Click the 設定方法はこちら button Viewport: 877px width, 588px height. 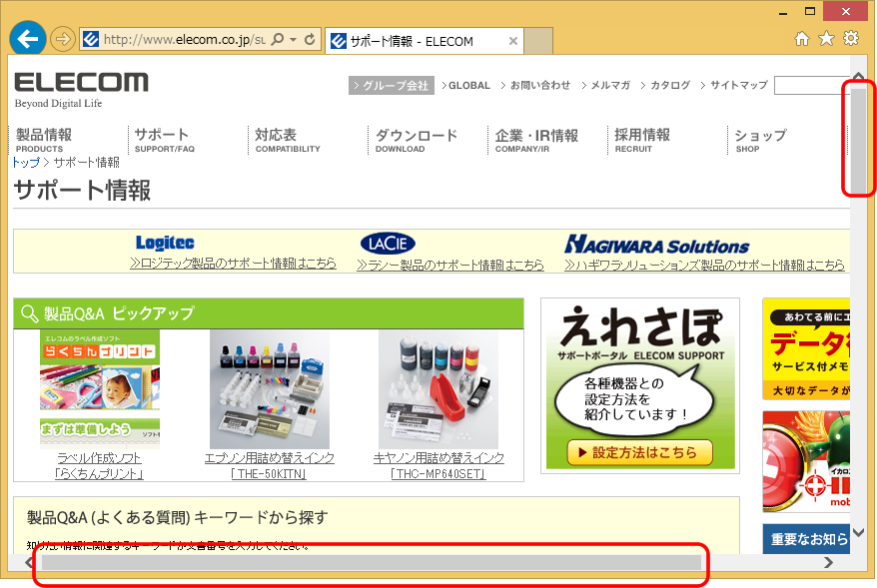tap(640, 453)
